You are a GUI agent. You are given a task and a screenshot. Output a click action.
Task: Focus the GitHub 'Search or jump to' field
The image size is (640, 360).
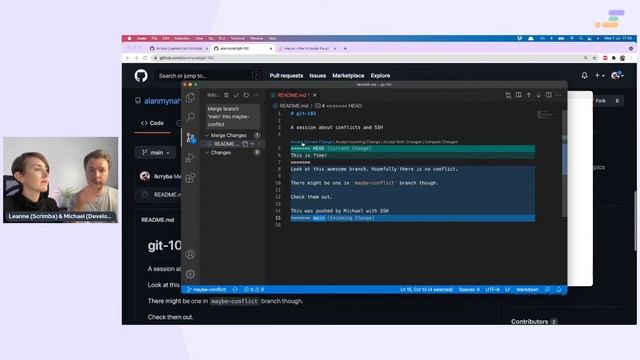(x=208, y=76)
